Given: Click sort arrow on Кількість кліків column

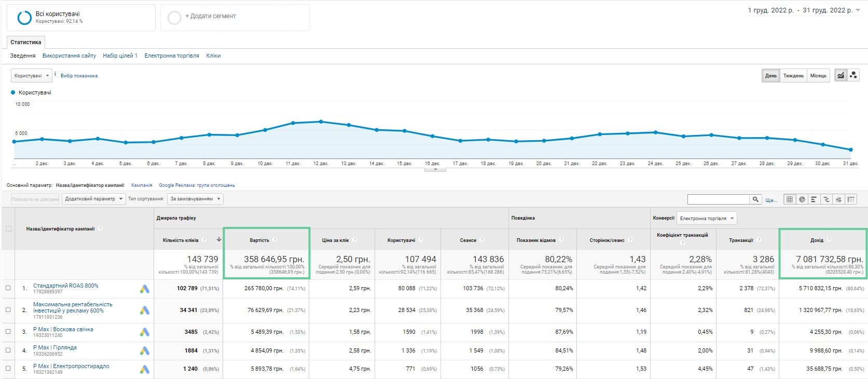Looking at the screenshot, I should click(219, 239).
